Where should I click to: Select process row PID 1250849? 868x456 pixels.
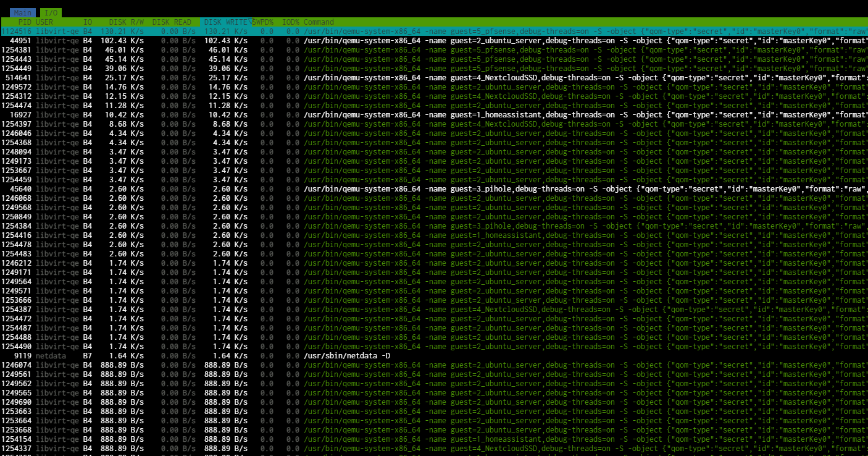point(434,217)
